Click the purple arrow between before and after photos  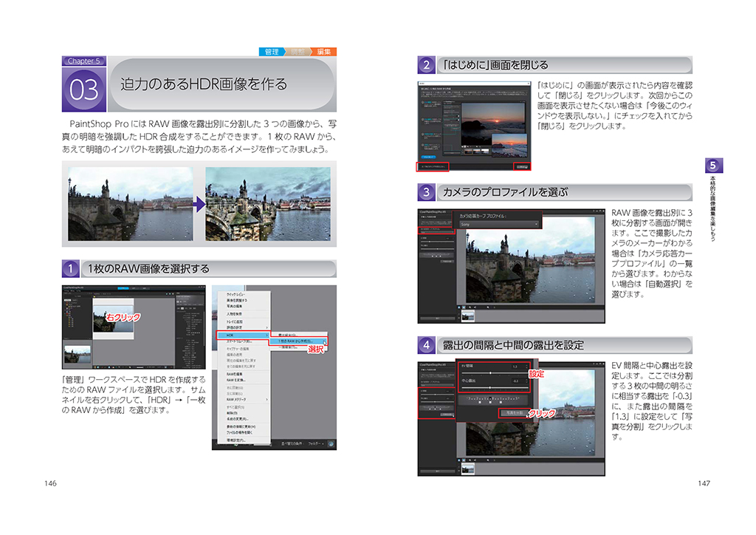[x=199, y=205]
